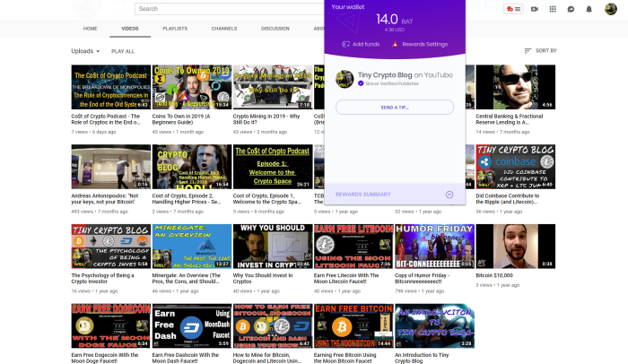Open Did Coinbase Contribute thumbnail

pos(516,167)
